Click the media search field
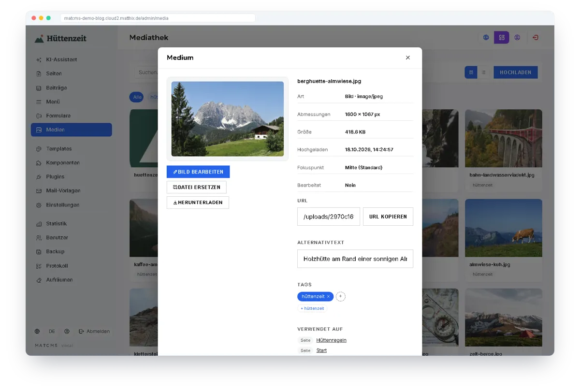Screen dimensions: 580x392 (x=146, y=73)
